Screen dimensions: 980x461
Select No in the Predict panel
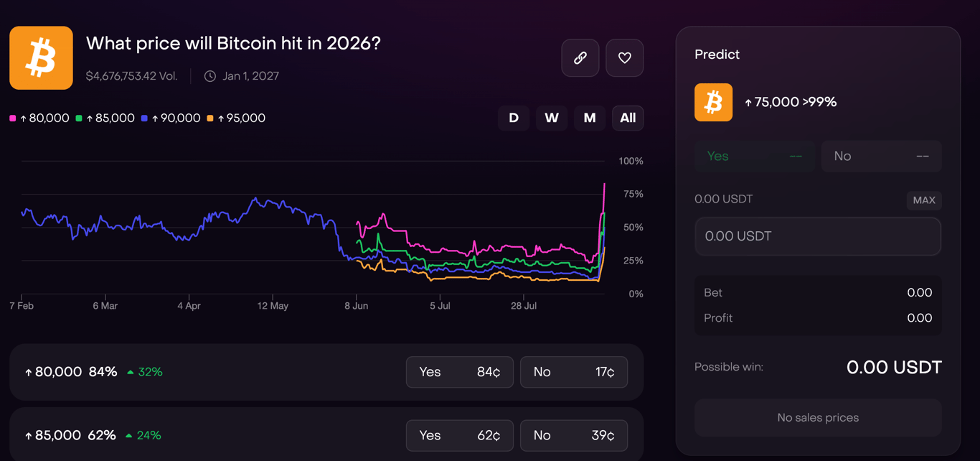tap(881, 157)
